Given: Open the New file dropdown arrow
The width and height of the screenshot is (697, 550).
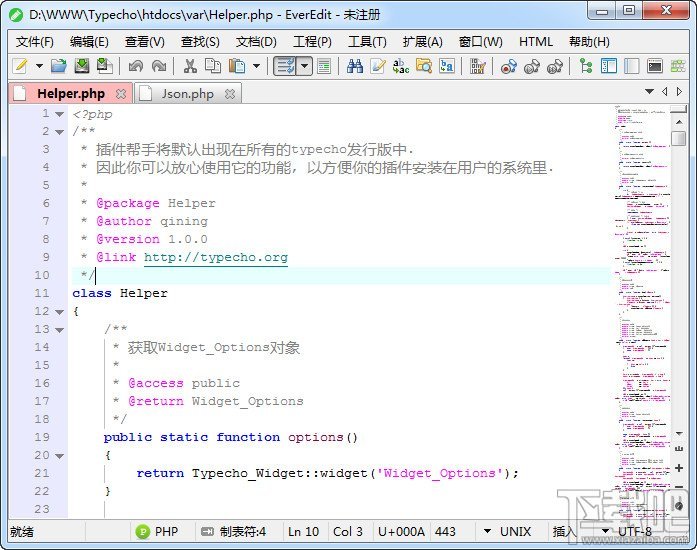Looking at the screenshot, I should coord(39,66).
